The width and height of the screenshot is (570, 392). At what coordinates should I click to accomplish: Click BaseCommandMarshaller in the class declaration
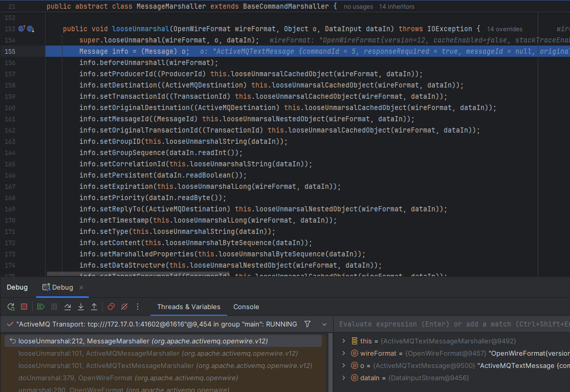pyautogui.click(x=286, y=6)
